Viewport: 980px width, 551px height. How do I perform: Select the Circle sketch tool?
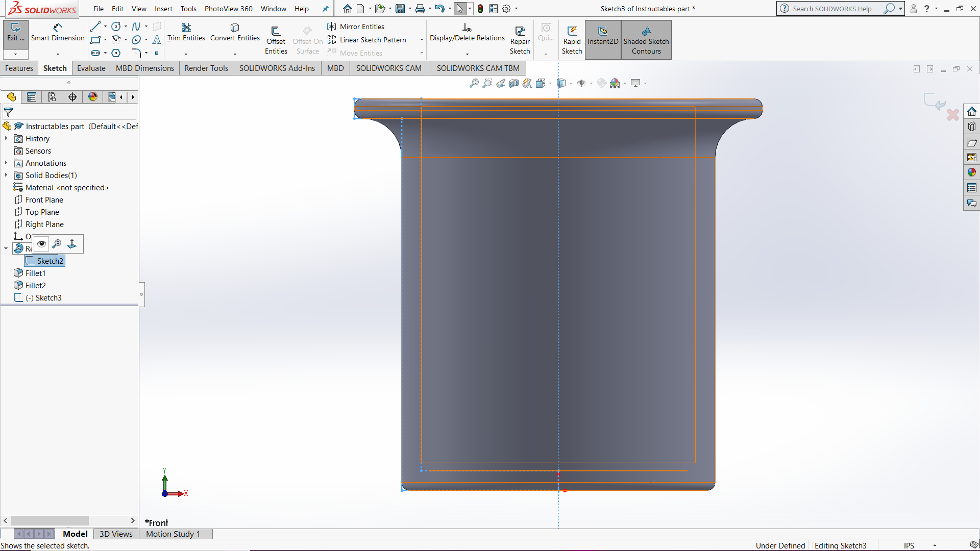point(116,27)
